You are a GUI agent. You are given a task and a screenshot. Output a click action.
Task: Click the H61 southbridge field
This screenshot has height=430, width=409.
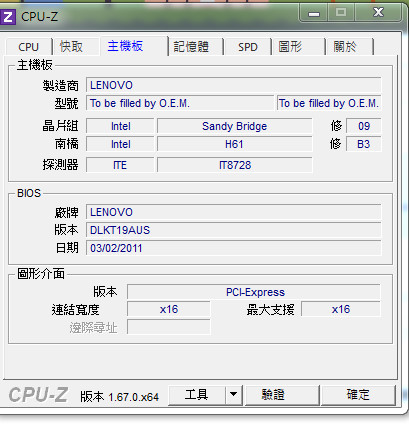click(235, 144)
